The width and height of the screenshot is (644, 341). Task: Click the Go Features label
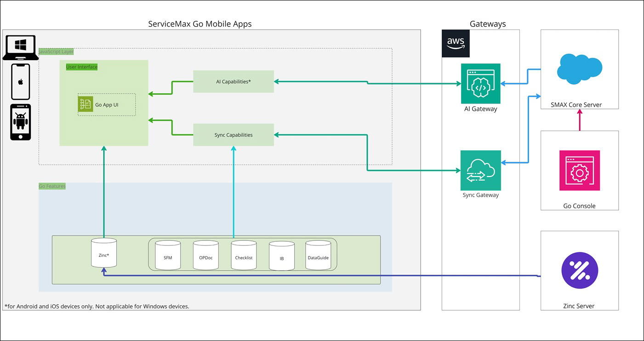point(52,186)
